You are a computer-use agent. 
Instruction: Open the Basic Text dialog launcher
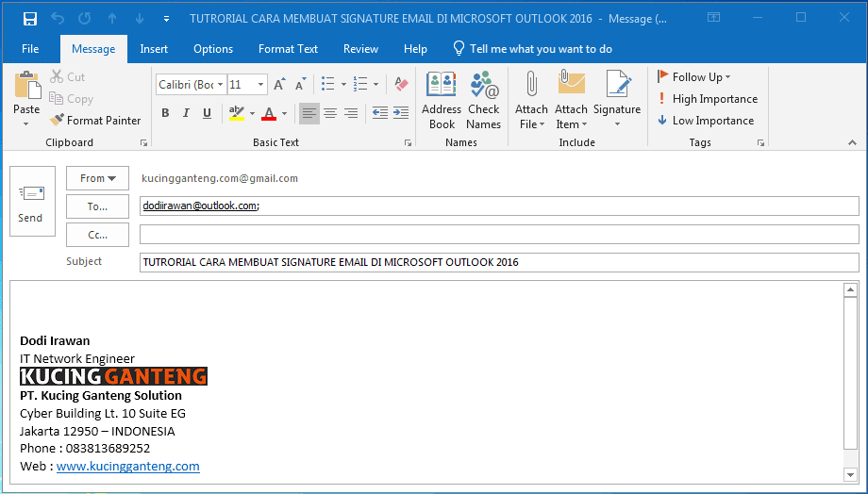(408, 142)
